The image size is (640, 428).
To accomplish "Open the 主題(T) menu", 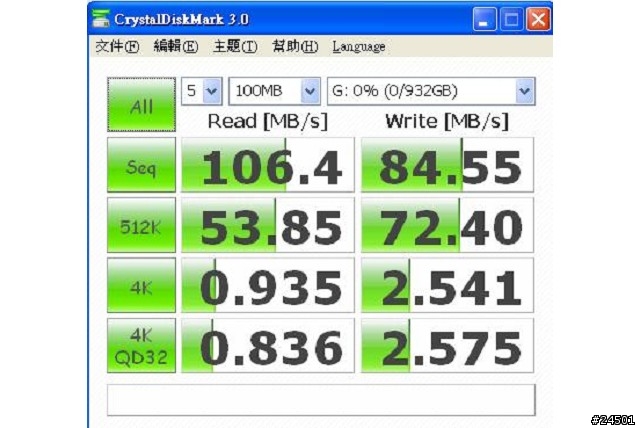I will 235,47.
